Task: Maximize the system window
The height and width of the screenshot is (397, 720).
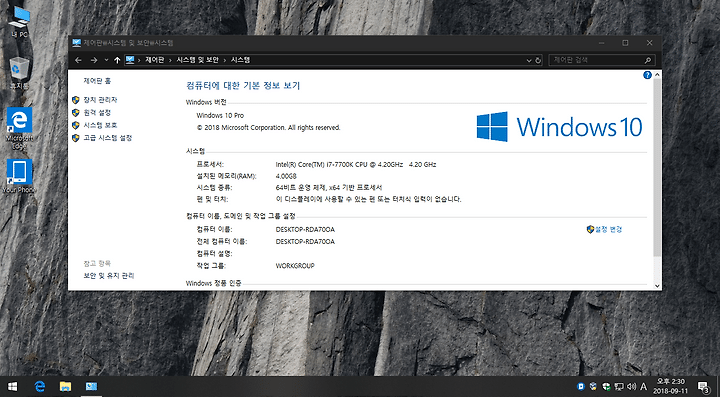Action: click(x=625, y=43)
